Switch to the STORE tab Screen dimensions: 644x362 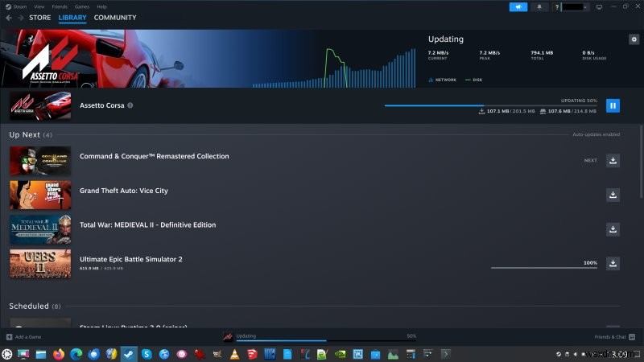tap(39, 18)
